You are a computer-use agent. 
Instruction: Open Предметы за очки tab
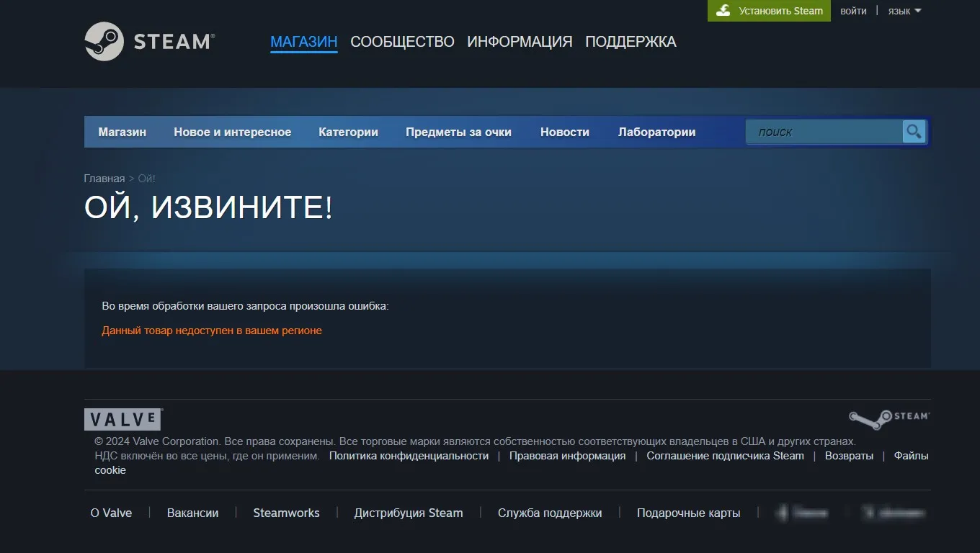point(458,132)
